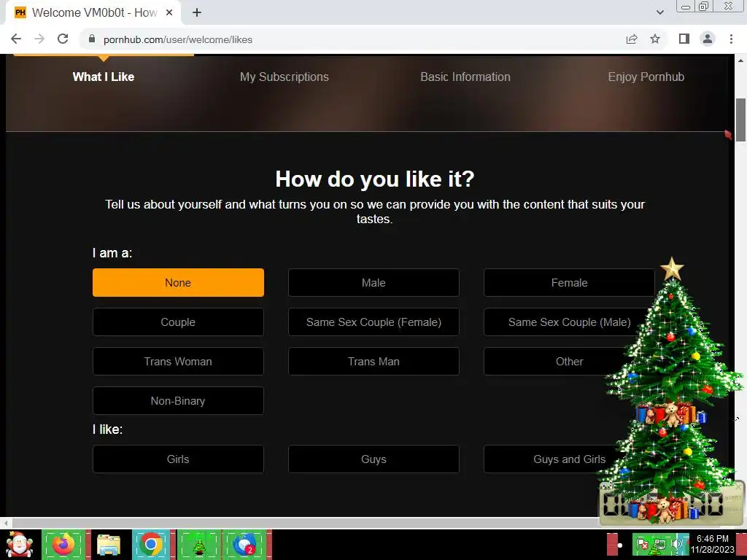Open the volume speaker tray icon

(x=676, y=544)
